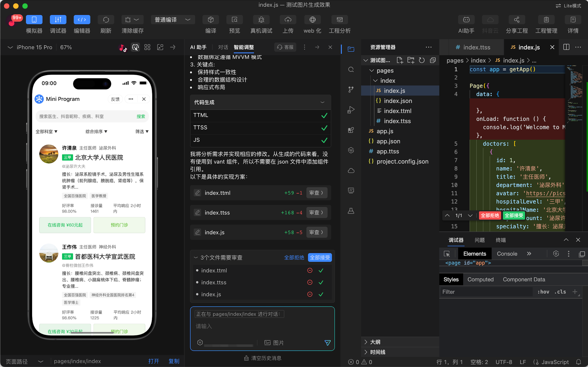Click the share project icon
Image resolution: width=588 pixels, height=367 pixels.
[x=517, y=20]
